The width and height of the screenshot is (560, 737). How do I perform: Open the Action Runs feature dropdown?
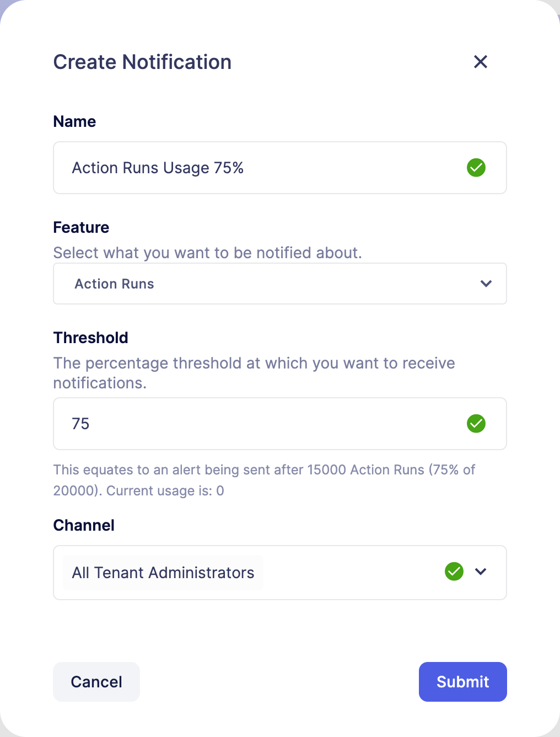(279, 284)
